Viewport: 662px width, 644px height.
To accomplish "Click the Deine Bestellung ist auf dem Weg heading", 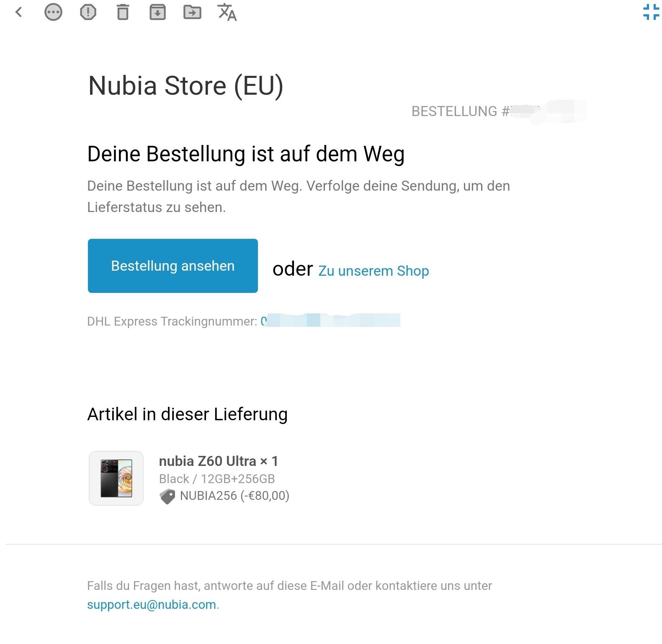I will click(246, 154).
